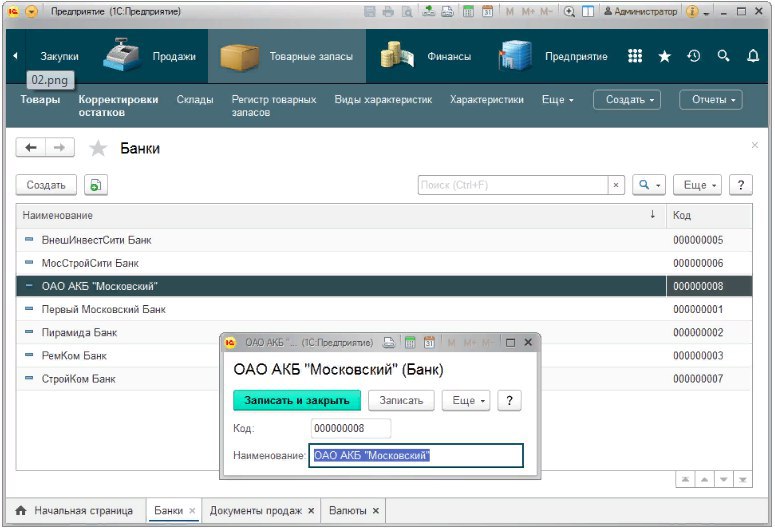The height and width of the screenshot is (530, 775).
Task: Open the Склады command
Action: [195, 99]
